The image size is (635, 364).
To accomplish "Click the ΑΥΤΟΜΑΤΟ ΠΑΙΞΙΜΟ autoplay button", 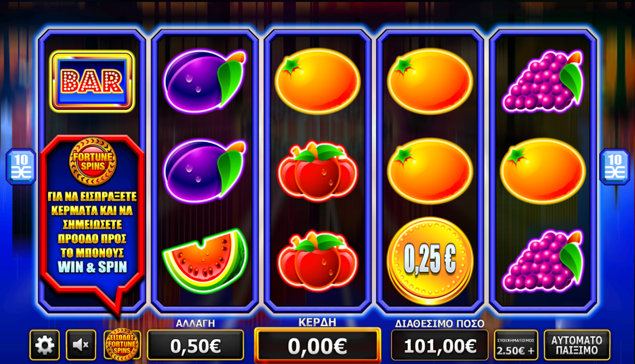I will pos(577,345).
